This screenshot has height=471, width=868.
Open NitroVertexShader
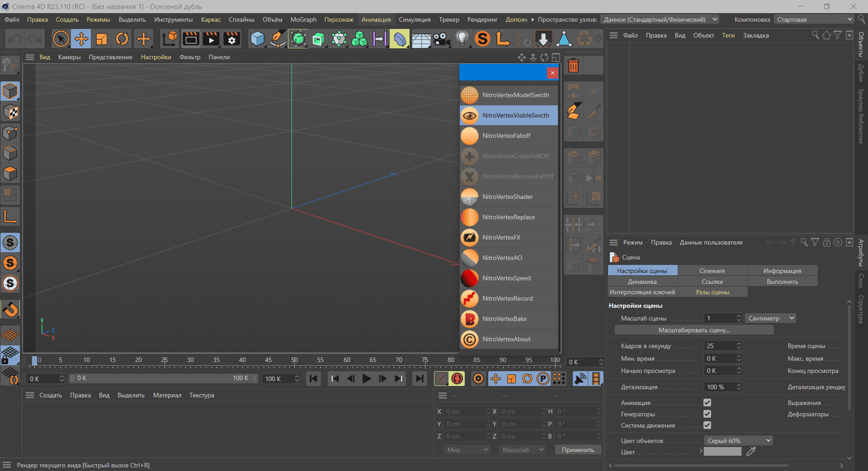pyautogui.click(x=509, y=197)
